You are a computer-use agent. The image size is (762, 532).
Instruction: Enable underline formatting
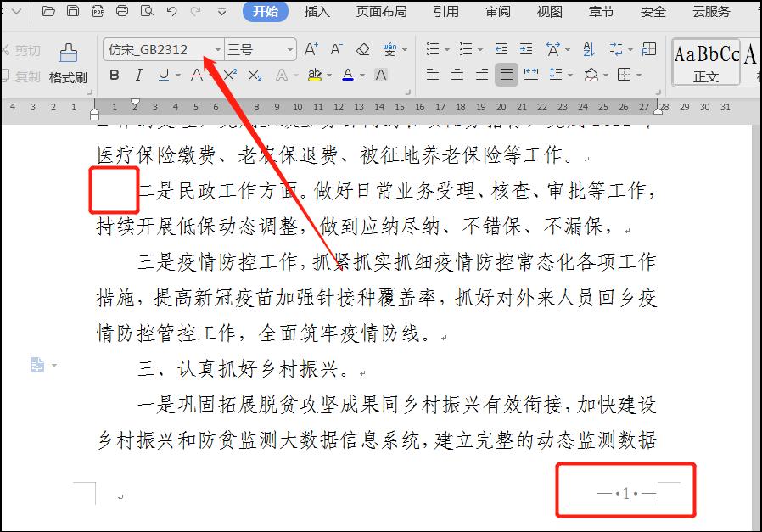[x=161, y=75]
